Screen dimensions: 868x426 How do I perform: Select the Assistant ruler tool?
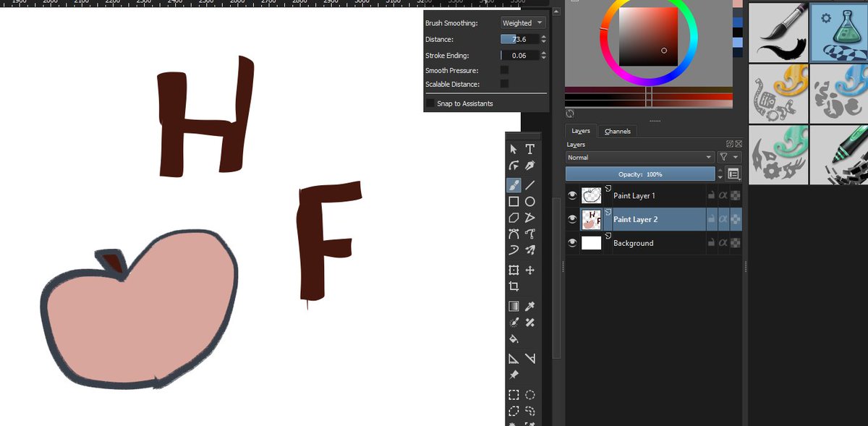pyautogui.click(x=514, y=359)
